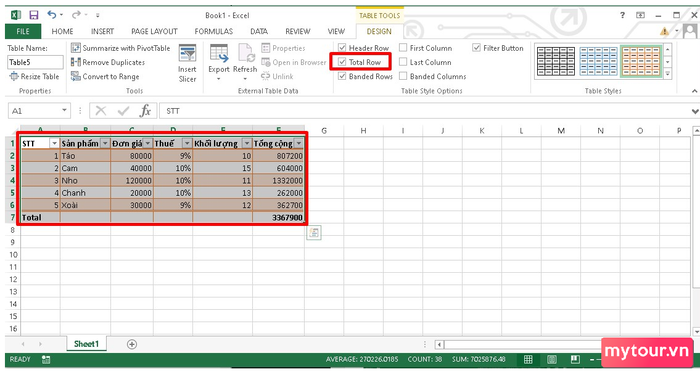Screen dimensions: 700x376
Task: Open the STT column filter dropdown
Action: point(54,143)
